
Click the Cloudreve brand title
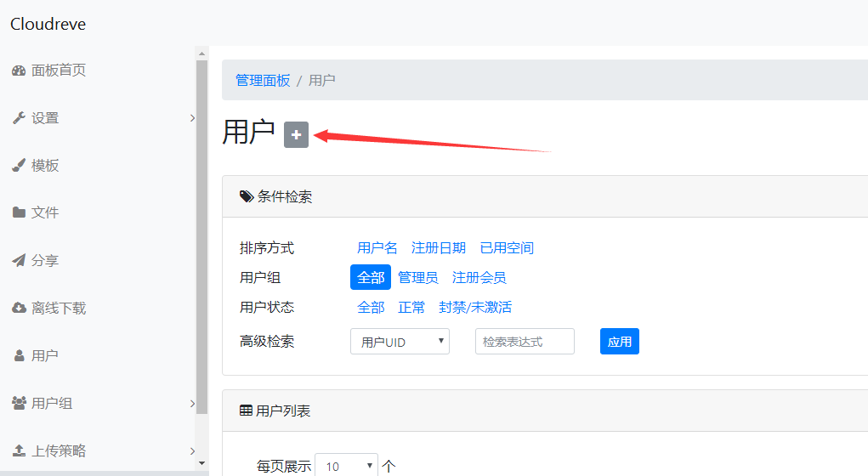48,24
